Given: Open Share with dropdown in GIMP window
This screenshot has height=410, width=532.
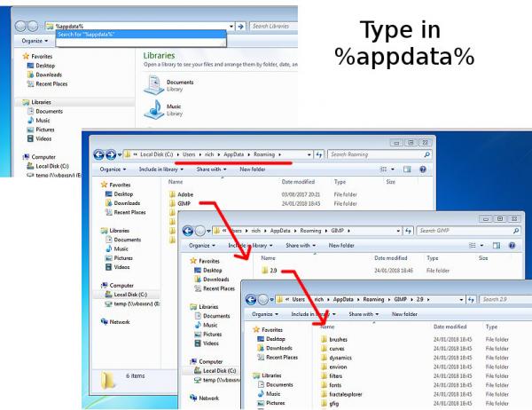Looking at the screenshot, I should click(301, 245).
